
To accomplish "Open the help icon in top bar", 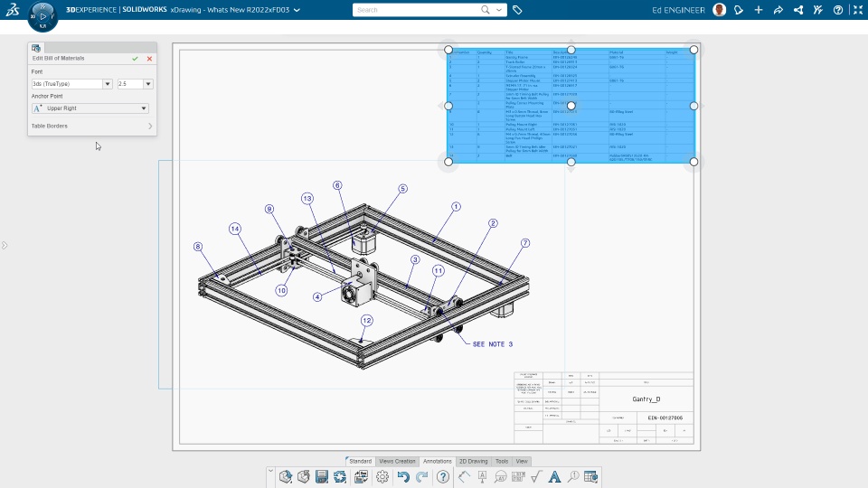I will coord(838,10).
